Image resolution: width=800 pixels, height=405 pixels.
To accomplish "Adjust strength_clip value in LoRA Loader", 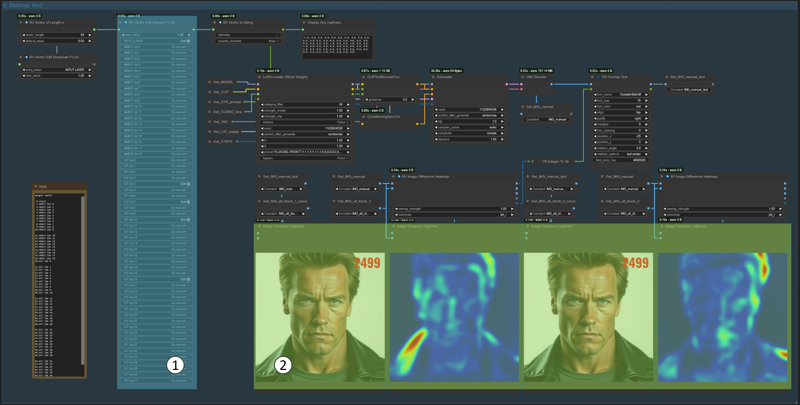I will [x=305, y=116].
